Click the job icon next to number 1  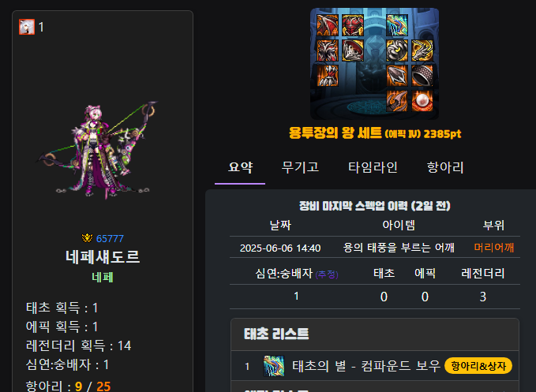27,27
